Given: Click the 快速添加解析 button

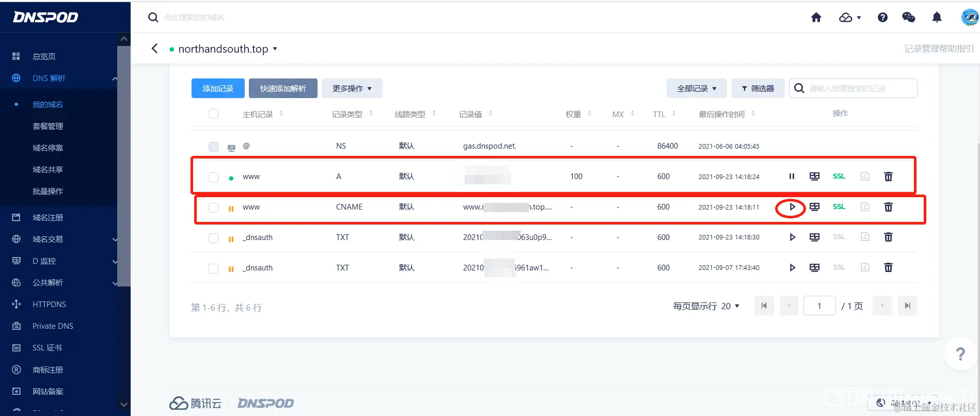Looking at the screenshot, I should click(283, 88).
